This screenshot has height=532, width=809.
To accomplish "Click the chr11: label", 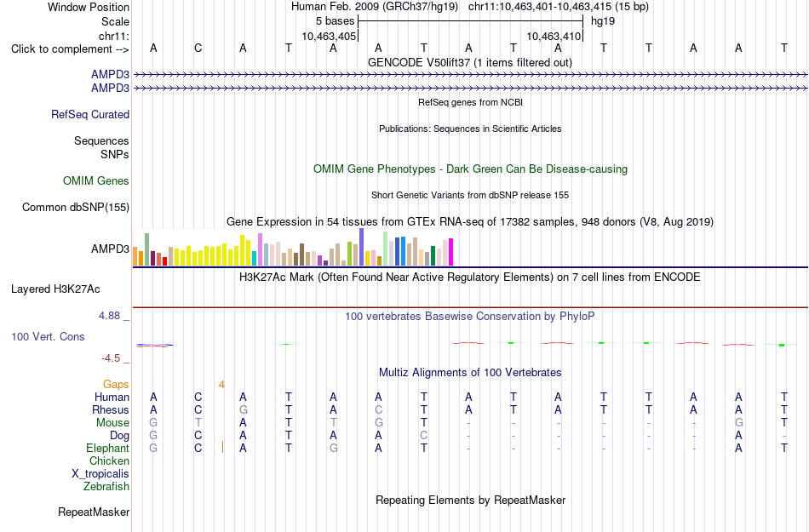I will click(113, 36).
